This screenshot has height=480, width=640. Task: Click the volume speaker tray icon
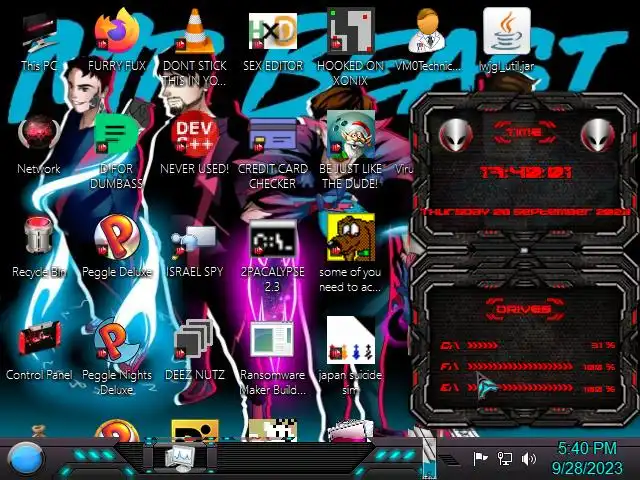[x=529, y=459]
